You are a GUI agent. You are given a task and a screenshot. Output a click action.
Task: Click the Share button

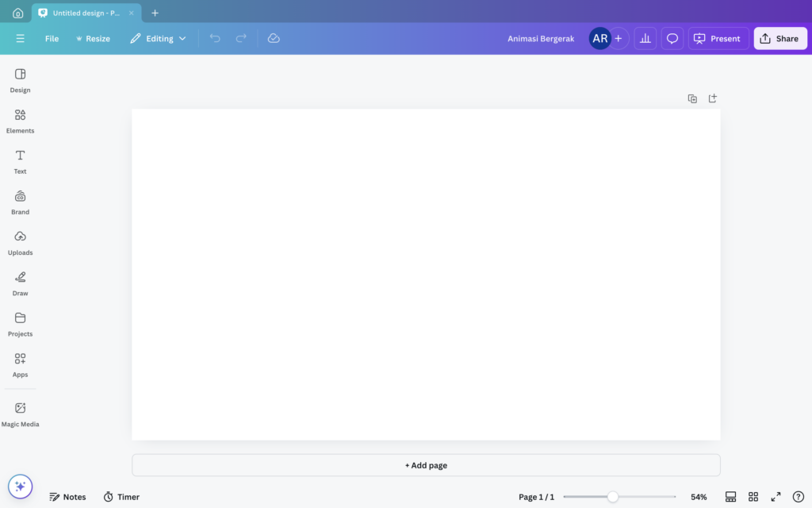tap(780, 38)
